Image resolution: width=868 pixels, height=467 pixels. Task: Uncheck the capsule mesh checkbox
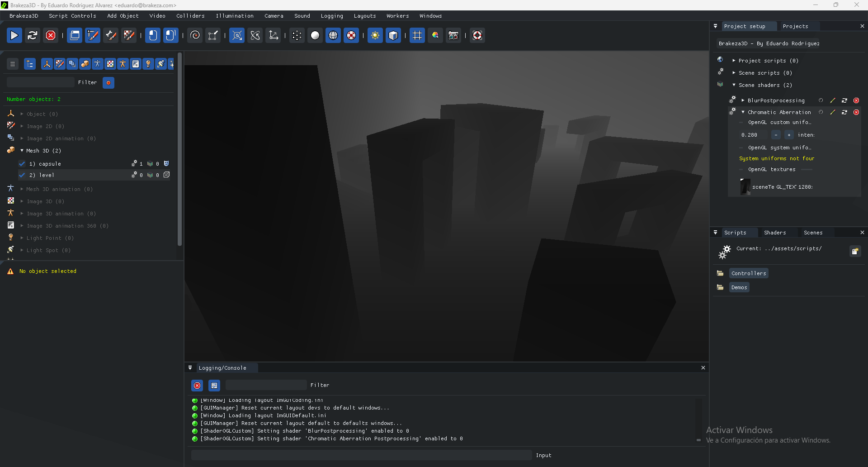pos(22,164)
